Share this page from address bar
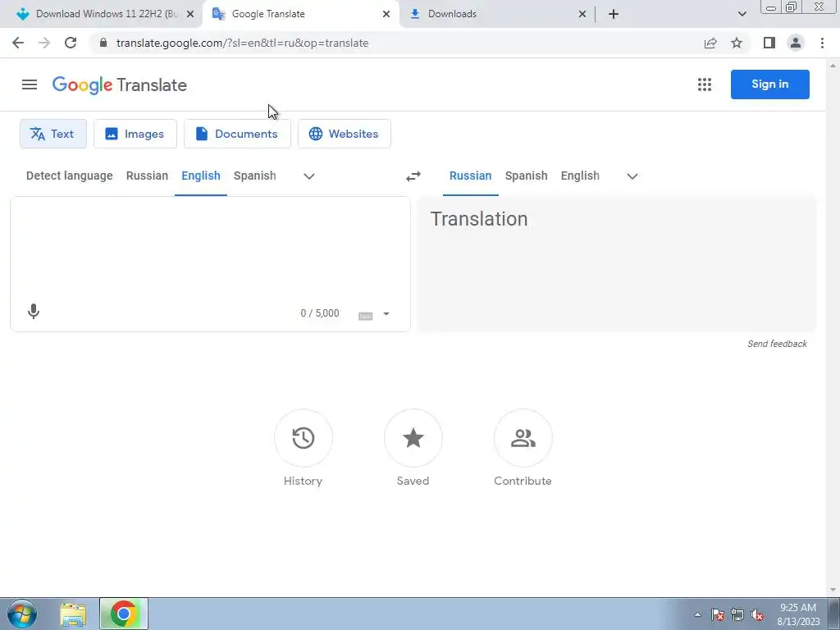This screenshot has width=840, height=630. click(x=710, y=43)
